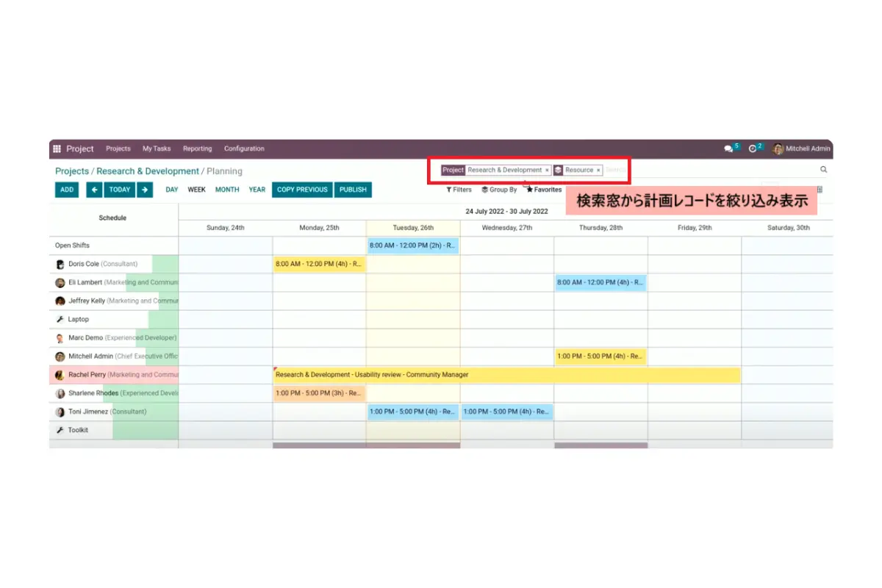Click the Favorites star icon
The height and width of the screenshot is (588, 882).
(529, 190)
